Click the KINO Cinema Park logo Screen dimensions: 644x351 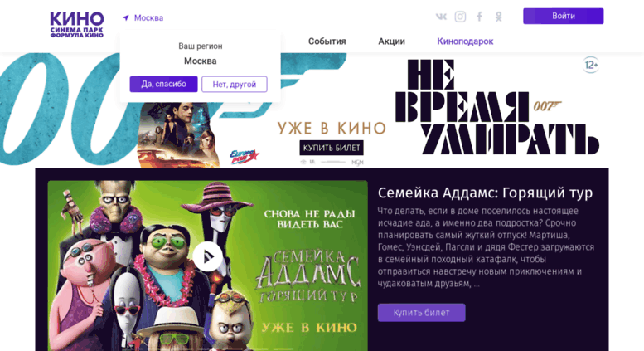click(77, 25)
